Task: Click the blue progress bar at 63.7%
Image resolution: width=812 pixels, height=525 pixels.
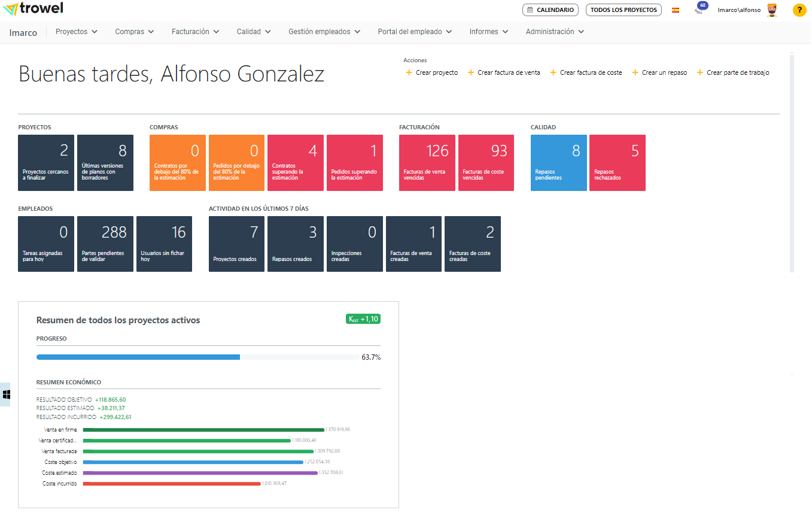Action: 138,357
